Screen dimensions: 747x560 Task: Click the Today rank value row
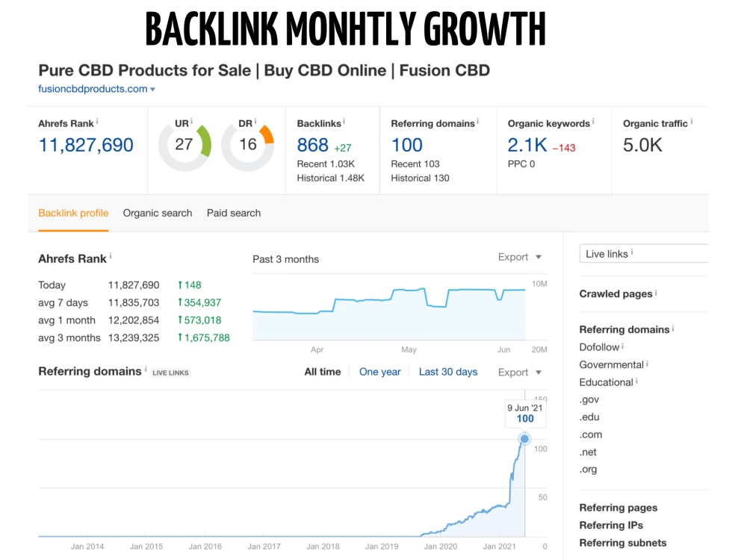120,285
